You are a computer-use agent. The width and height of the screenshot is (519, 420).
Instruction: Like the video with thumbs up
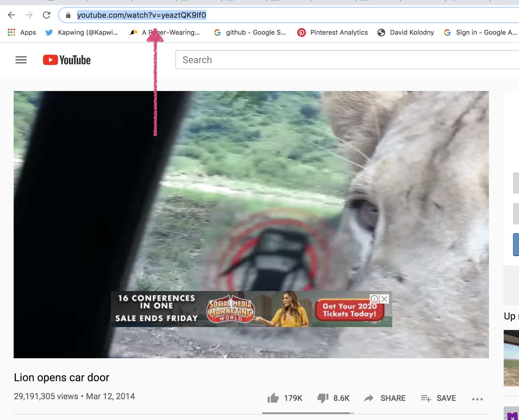click(274, 398)
